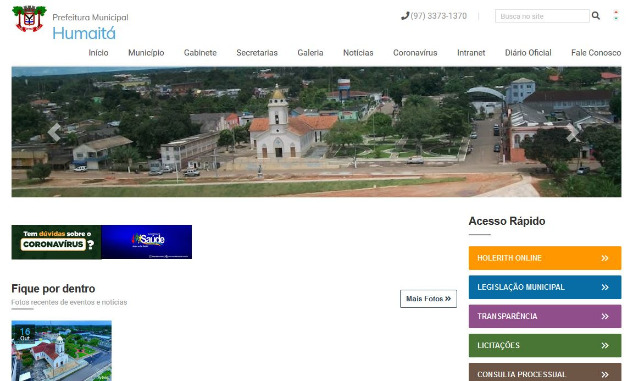Open the Galeria menu
The width and height of the screenshot is (633, 381).
tap(310, 53)
